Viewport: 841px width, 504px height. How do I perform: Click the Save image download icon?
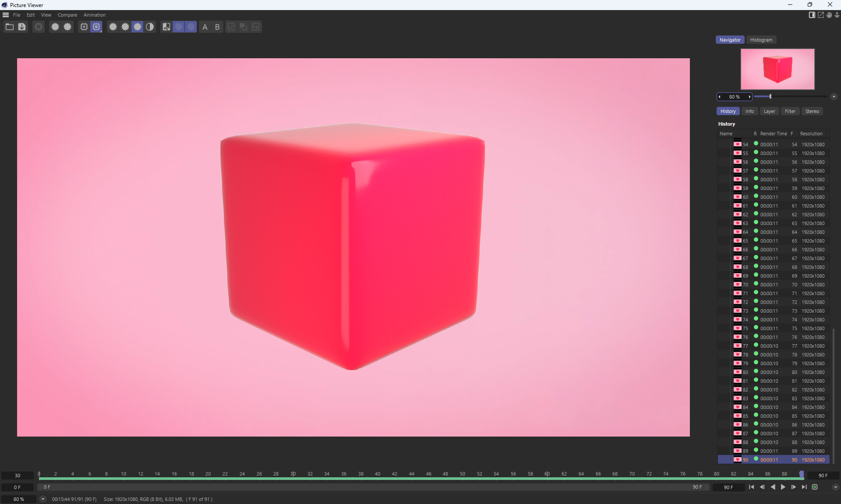pos(22,27)
